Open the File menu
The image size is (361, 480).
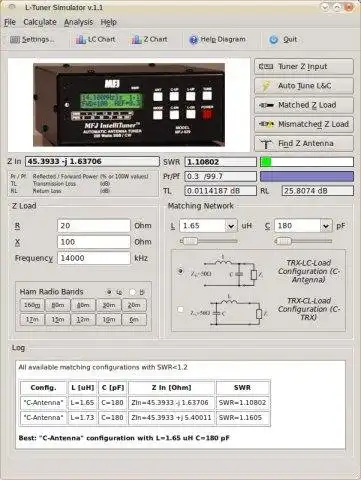(10, 22)
